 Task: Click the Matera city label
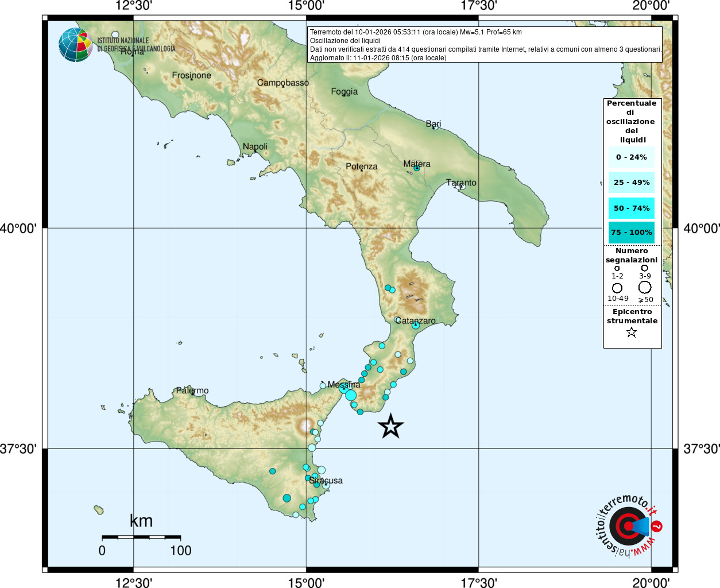(417, 164)
